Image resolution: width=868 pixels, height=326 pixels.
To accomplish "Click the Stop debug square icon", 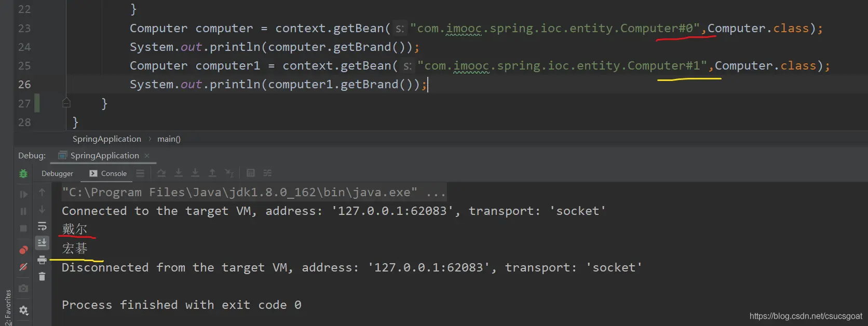I will [23, 228].
